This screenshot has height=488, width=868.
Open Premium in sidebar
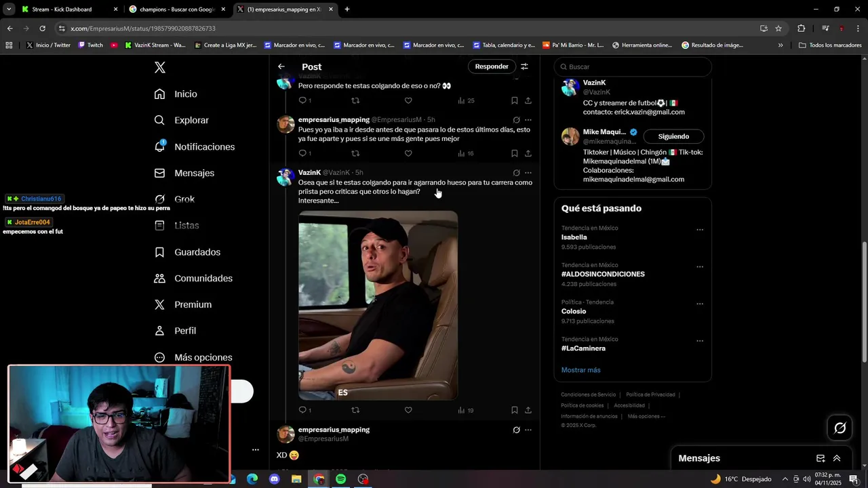point(183,305)
